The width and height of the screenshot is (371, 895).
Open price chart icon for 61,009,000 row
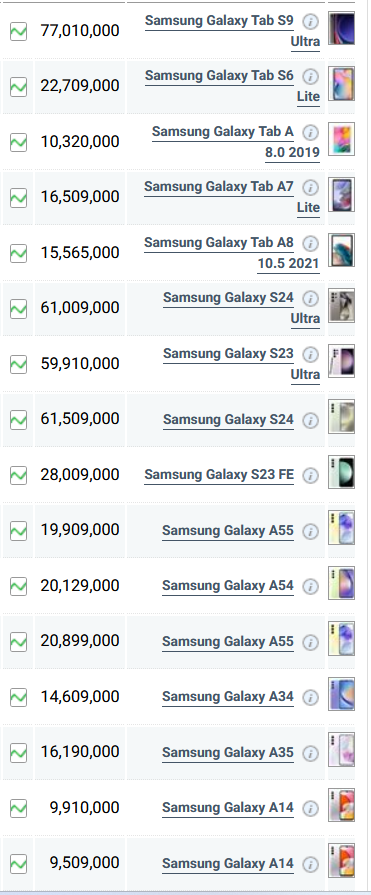18,309
